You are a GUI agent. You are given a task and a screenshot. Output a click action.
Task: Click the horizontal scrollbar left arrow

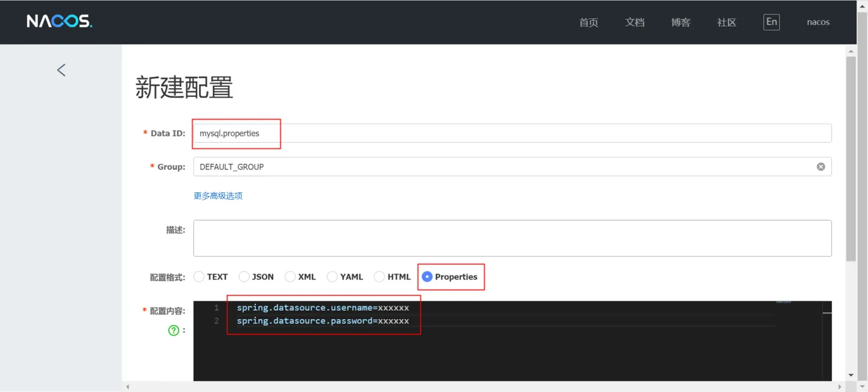tap(128, 387)
